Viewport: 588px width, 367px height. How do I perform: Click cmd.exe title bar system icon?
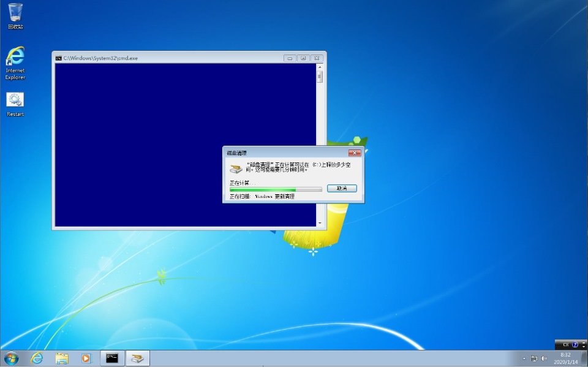(59, 58)
